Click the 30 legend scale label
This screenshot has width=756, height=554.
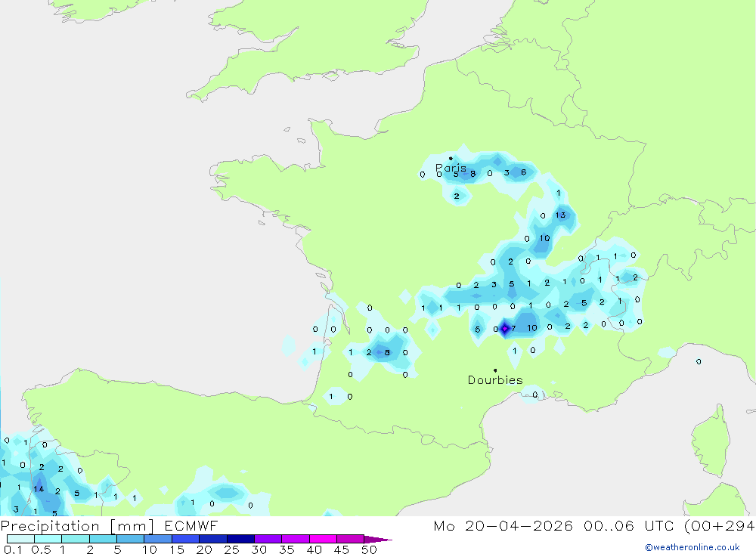click(x=259, y=549)
